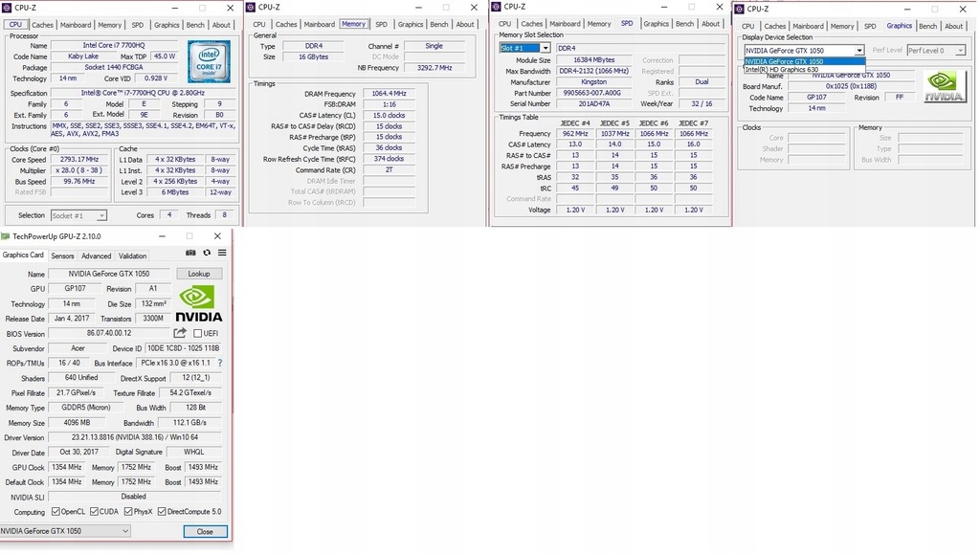
Task: Click the 4096 MB memory size value
Action: pyautogui.click(x=78, y=423)
